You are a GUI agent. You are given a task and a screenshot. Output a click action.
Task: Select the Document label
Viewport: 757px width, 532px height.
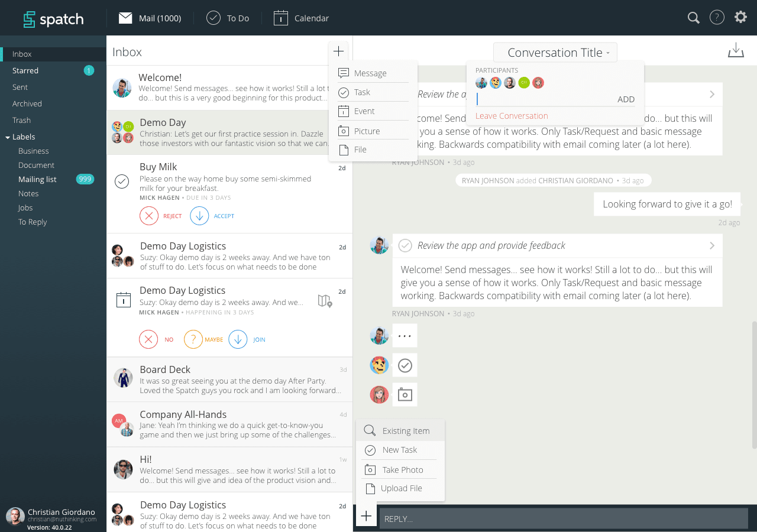coord(36,165)
